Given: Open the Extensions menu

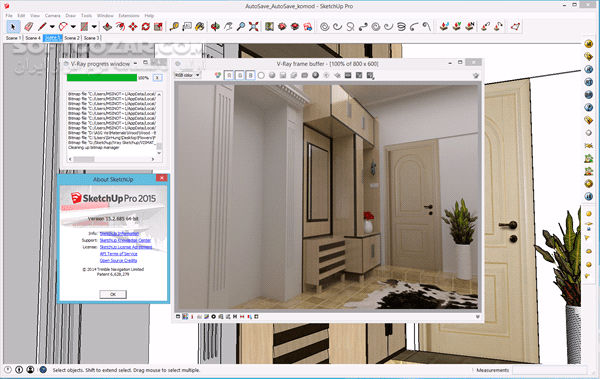Looking at the screenshot, I should [129, 16].
